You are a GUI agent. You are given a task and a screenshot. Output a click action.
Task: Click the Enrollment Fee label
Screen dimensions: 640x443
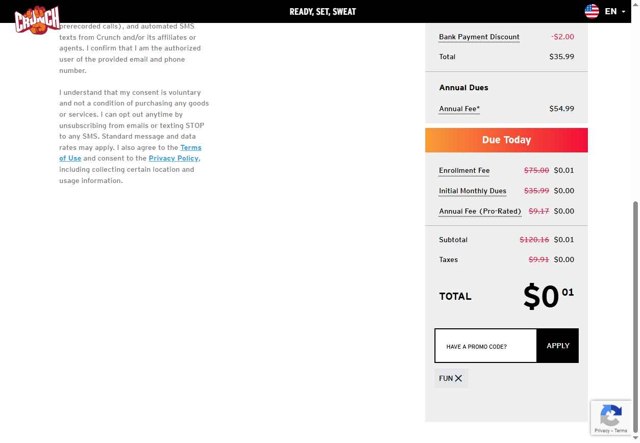click(x=464, y=170)
